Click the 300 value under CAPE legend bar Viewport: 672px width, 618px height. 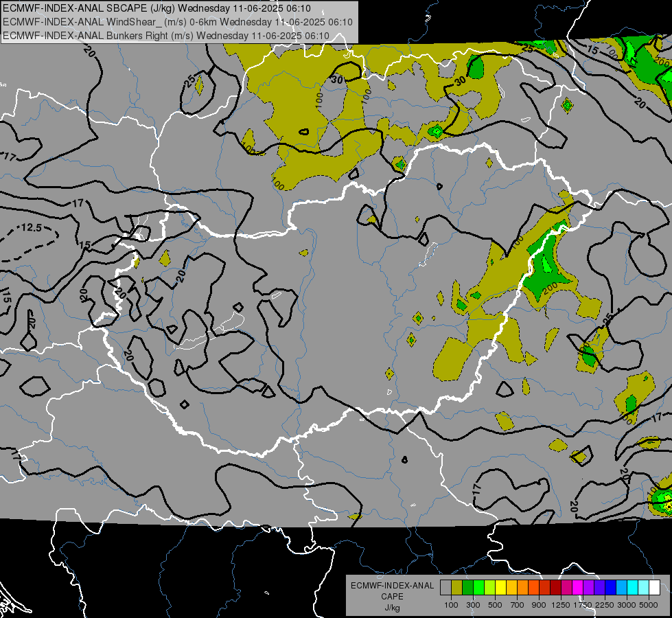(473, 605)
